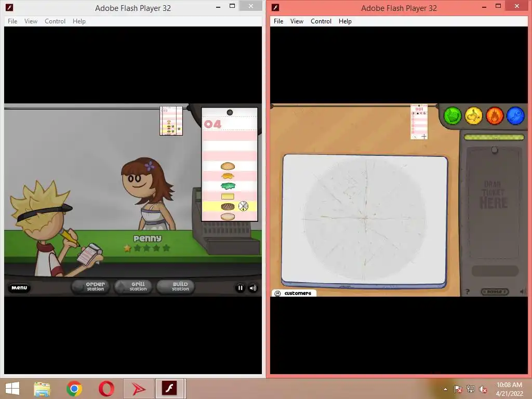Mute sound in the burger game
The width and height of the screenshot is (532, 399).
point(253,288)
